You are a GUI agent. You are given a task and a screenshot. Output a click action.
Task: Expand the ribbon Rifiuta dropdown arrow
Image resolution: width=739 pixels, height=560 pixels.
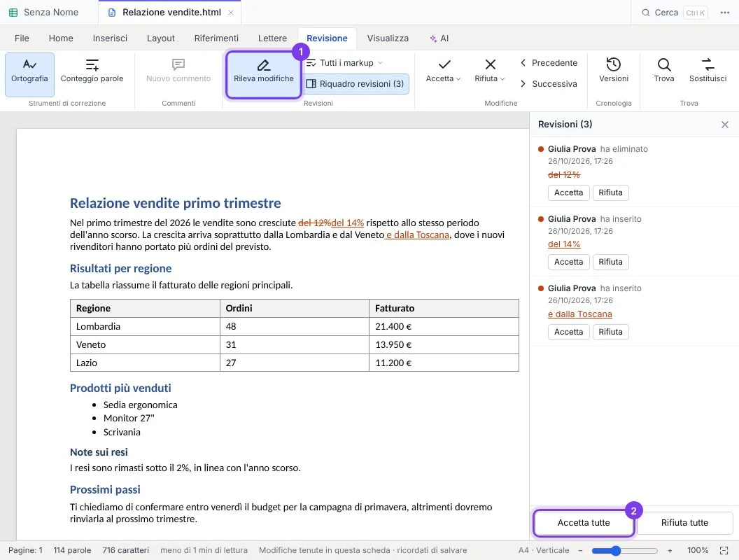tap(502, 78)
